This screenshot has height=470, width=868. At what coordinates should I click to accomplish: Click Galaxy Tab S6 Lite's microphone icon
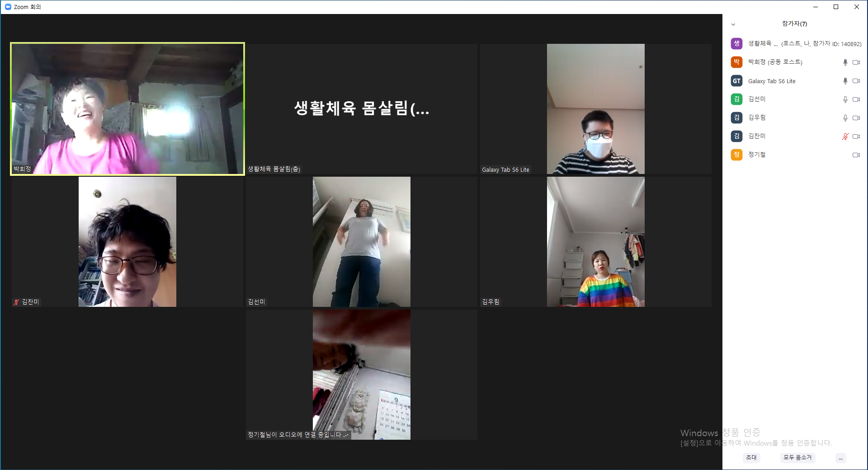tap(845, 81)
